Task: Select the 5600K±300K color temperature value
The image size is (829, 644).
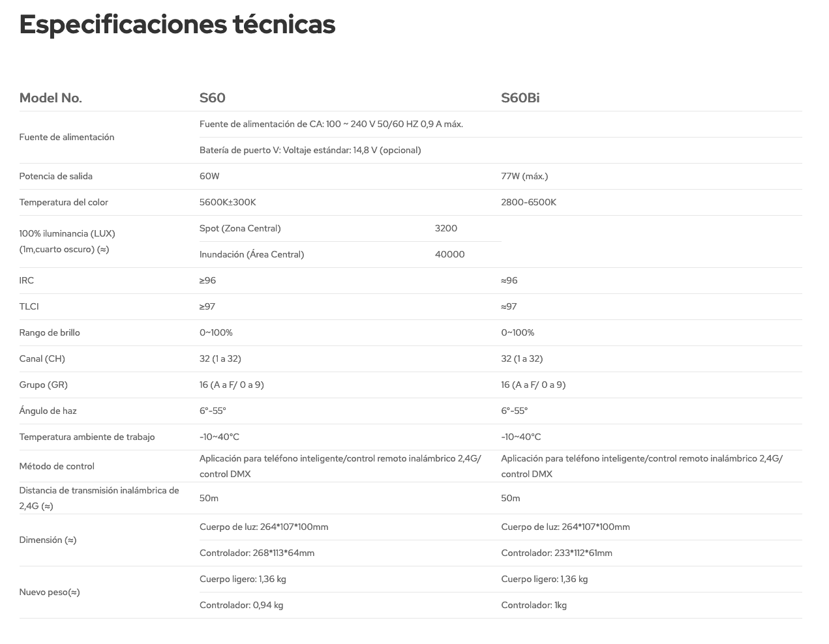Action: tap(228, 202)
